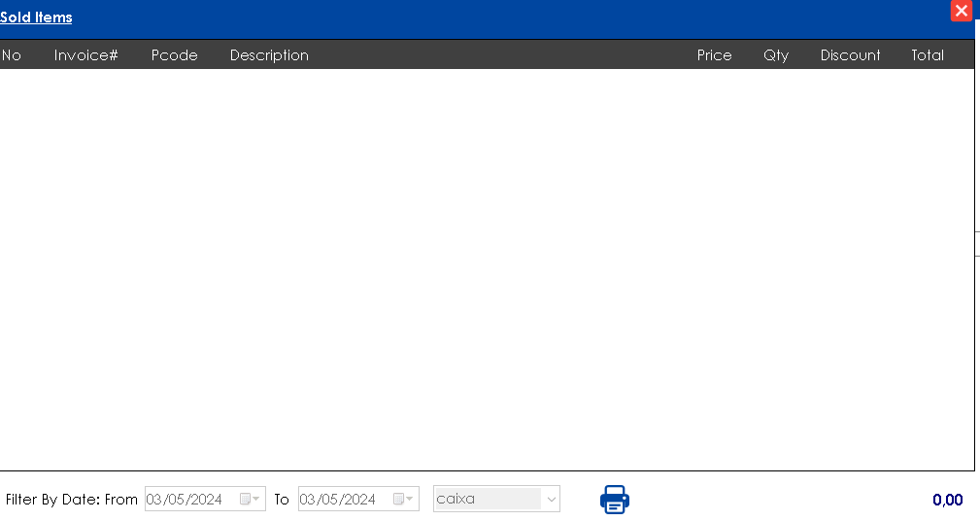Select the Discount column header

click(850, 55)
